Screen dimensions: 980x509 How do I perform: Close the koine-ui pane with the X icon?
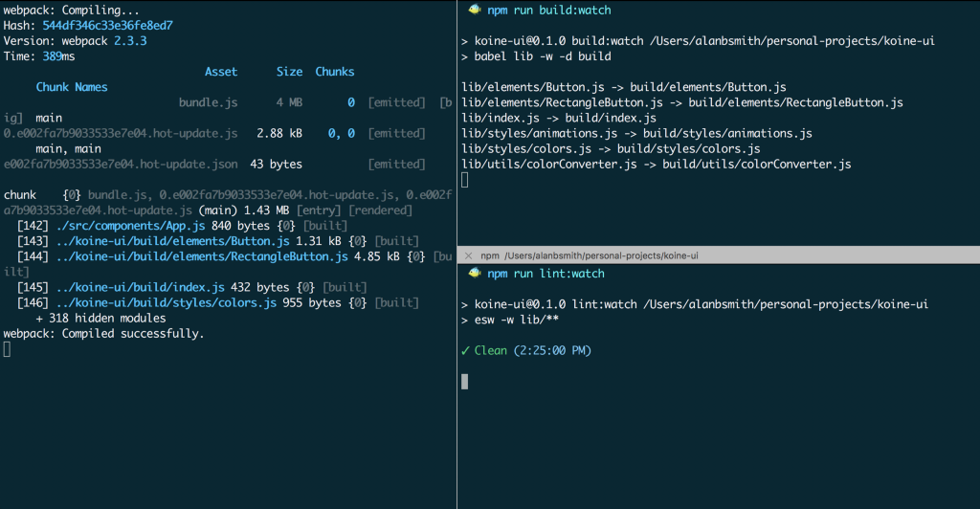tap(468, 255)
